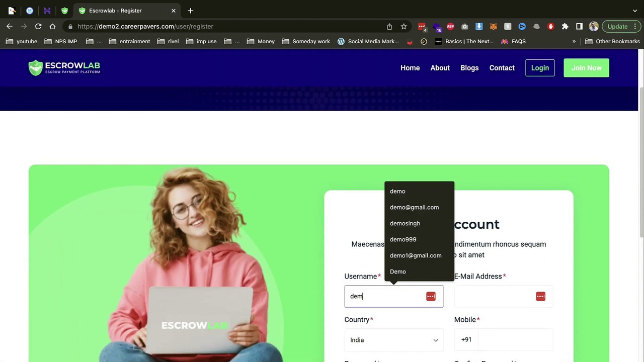Open the FAQS bookmark
The image size is (644, 362).
pos(513,41)
